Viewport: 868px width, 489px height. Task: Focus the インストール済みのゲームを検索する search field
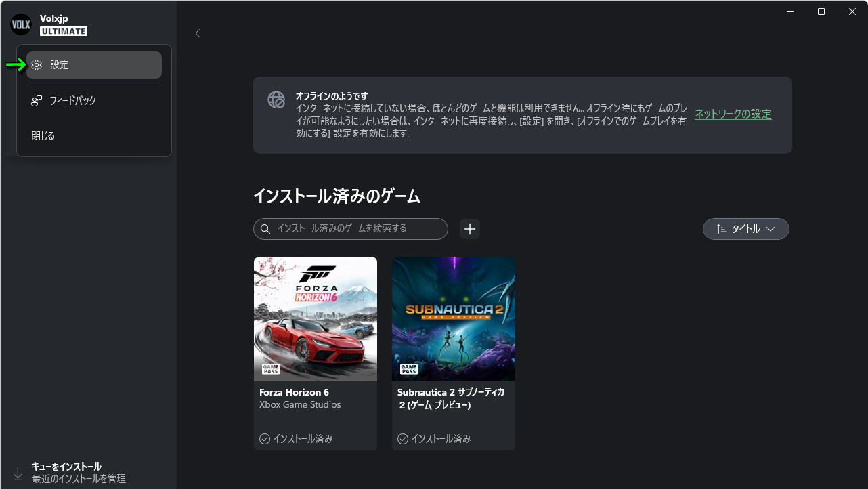351,229
